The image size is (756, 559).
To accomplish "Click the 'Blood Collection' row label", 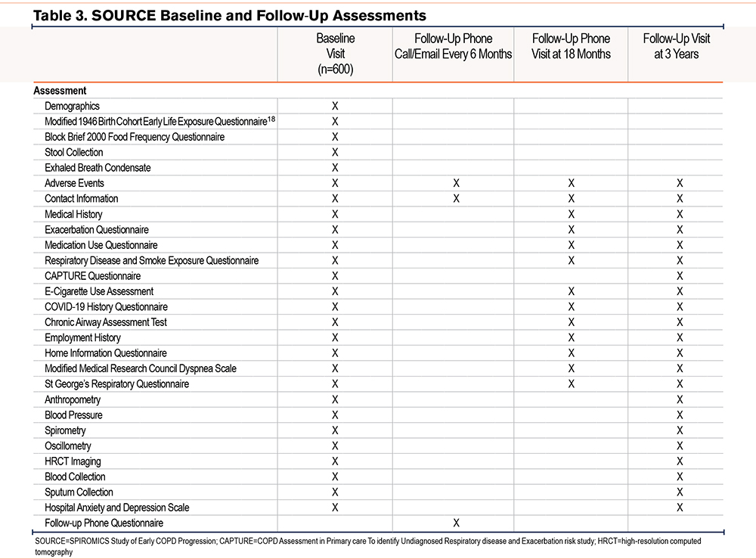I will coord(75,477).
